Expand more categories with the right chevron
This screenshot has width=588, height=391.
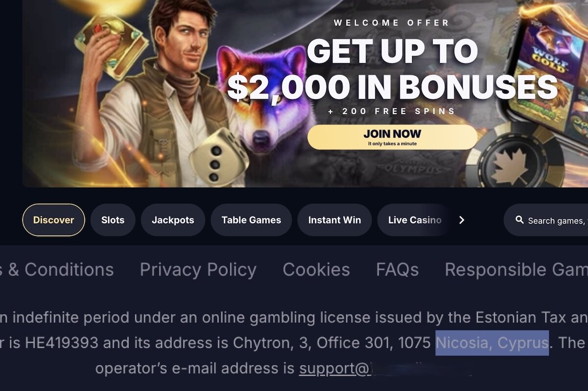coord(461,220)
